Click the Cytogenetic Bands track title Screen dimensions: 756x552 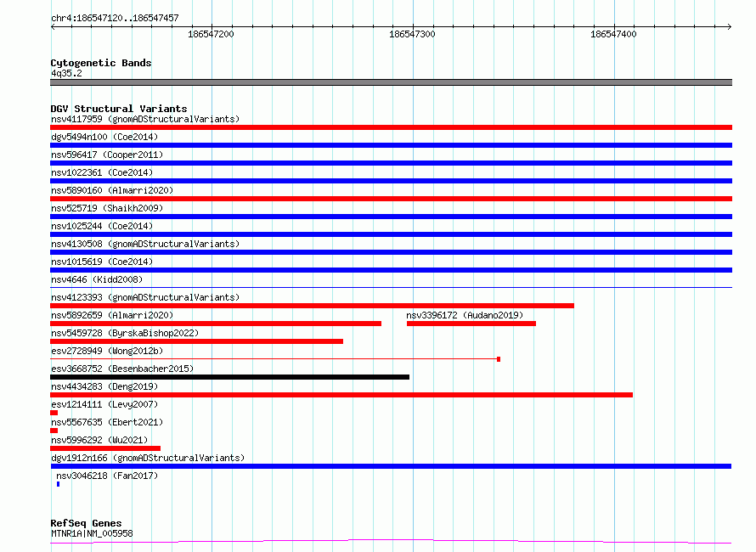click(x=101, y=63)
